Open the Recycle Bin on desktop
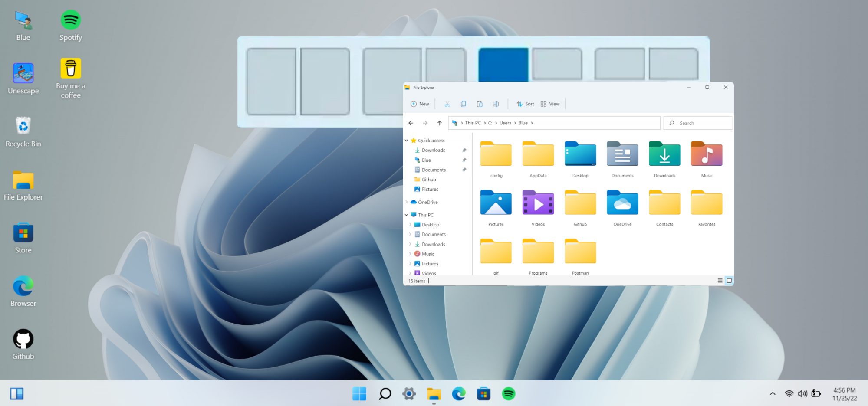Viewport: 868px width, 406px height. (23, 132)
